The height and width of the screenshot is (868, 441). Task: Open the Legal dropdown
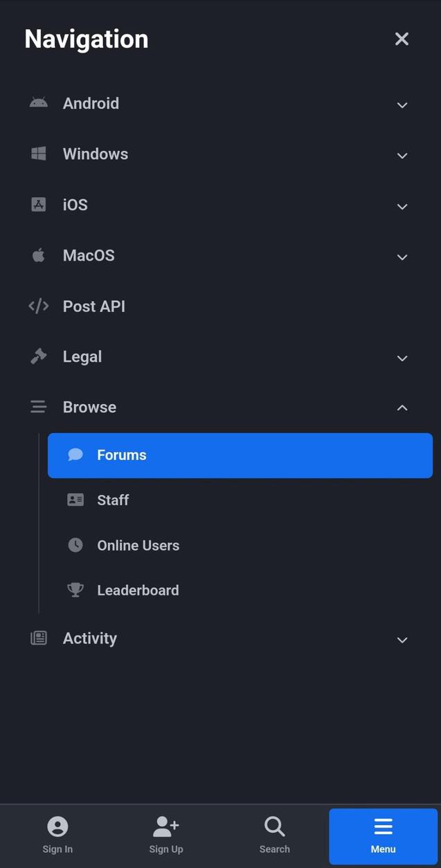point(402,358)
